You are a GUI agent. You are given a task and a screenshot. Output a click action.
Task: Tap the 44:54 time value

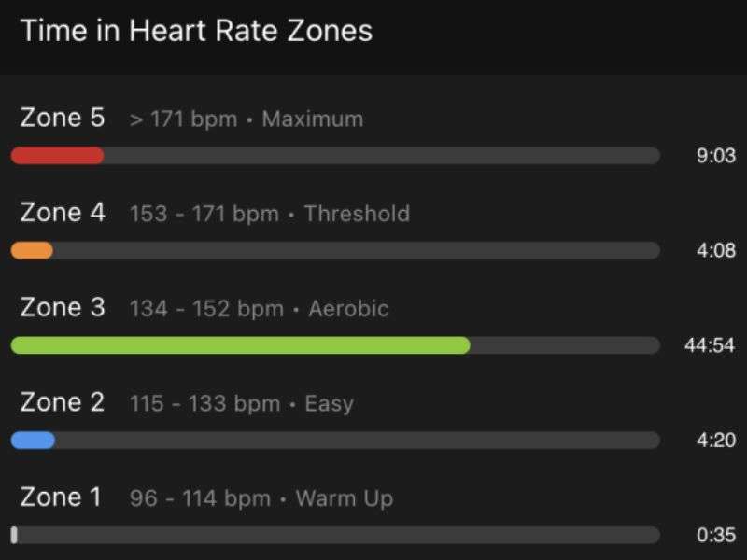click(x=710, y=345)
